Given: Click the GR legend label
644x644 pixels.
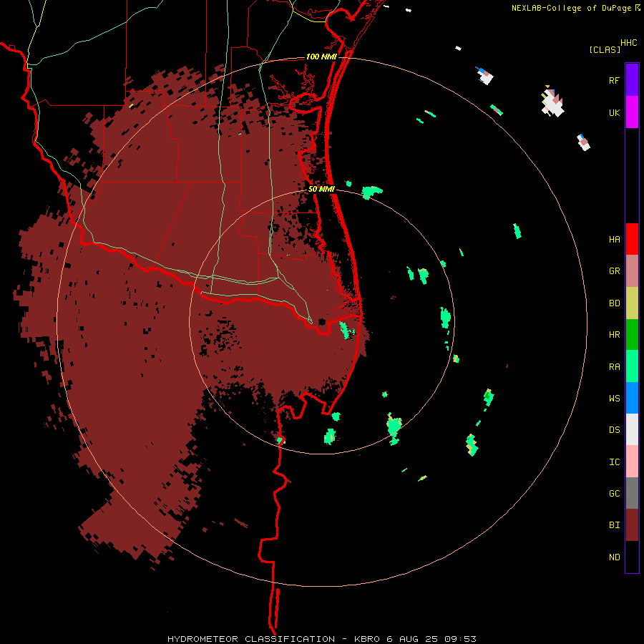Looking at the screenshot, I should point(615,270).
